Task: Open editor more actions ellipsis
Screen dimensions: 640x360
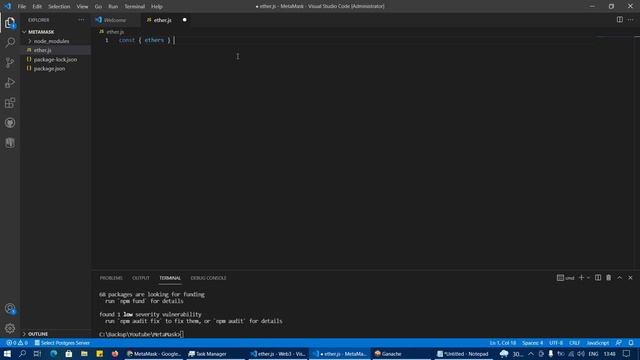Action: click(x=631, y=20)
